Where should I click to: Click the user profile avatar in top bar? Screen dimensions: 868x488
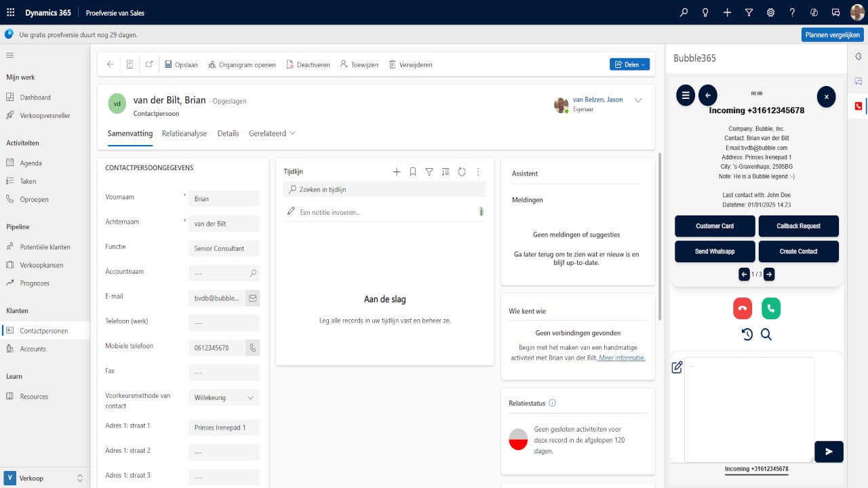[857, 12]
